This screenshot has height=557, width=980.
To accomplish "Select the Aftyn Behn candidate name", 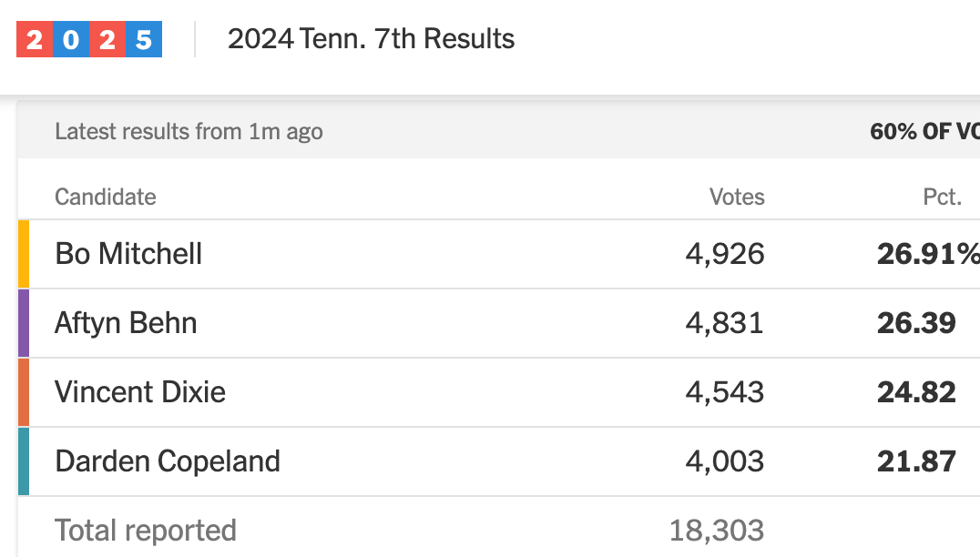I will click(x=126, y=323).
